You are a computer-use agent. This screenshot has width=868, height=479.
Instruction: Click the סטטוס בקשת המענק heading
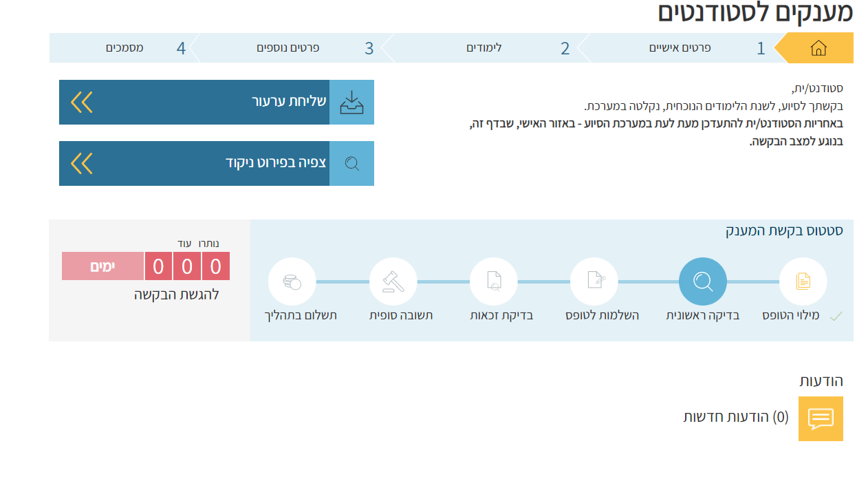785,231
